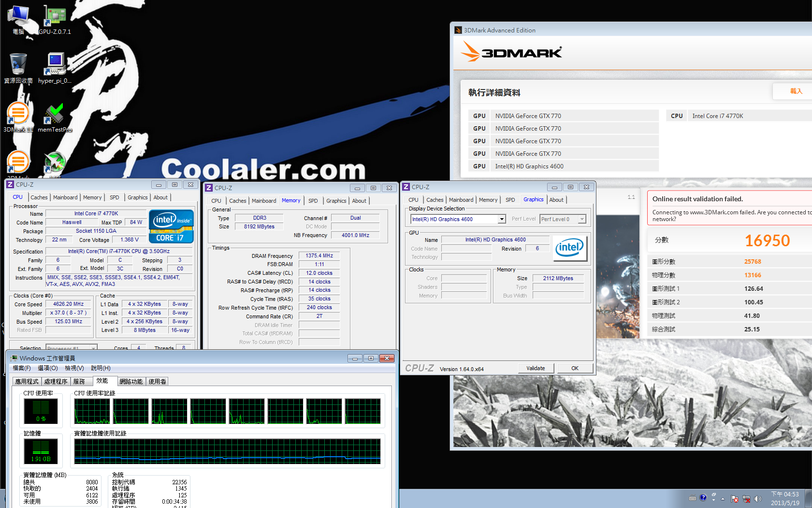Open the 說明(H) menu in Task Manager
The height and width of the screenshot is (508, 812).
click(101, 368)
